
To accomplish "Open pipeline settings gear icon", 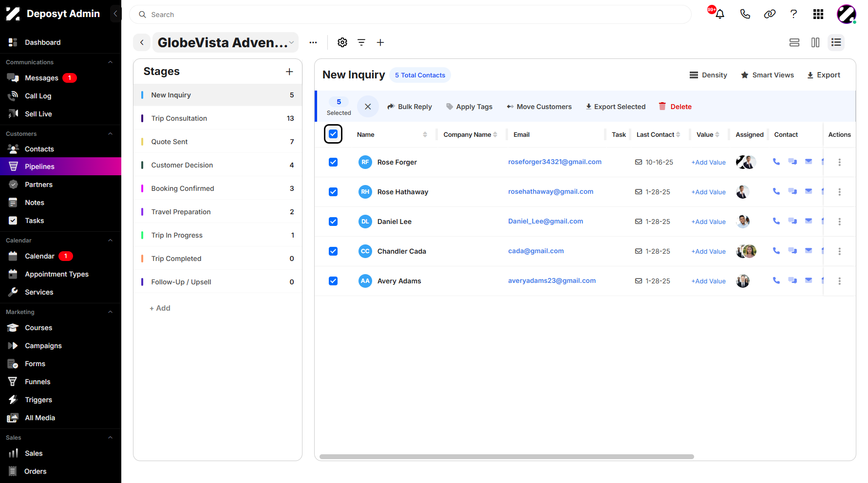I will point(342,42).
